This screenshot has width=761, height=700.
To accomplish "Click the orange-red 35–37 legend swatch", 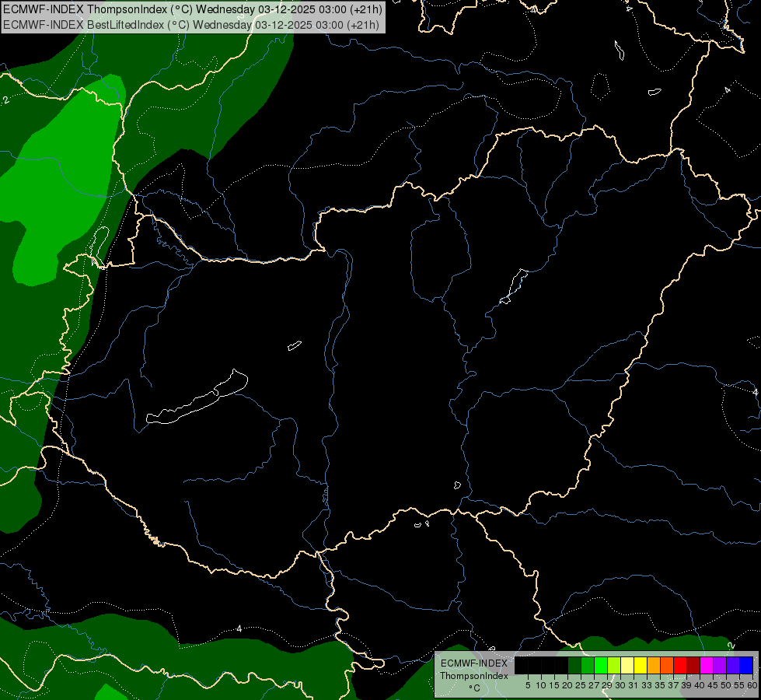I will click(x=667, y=665).
